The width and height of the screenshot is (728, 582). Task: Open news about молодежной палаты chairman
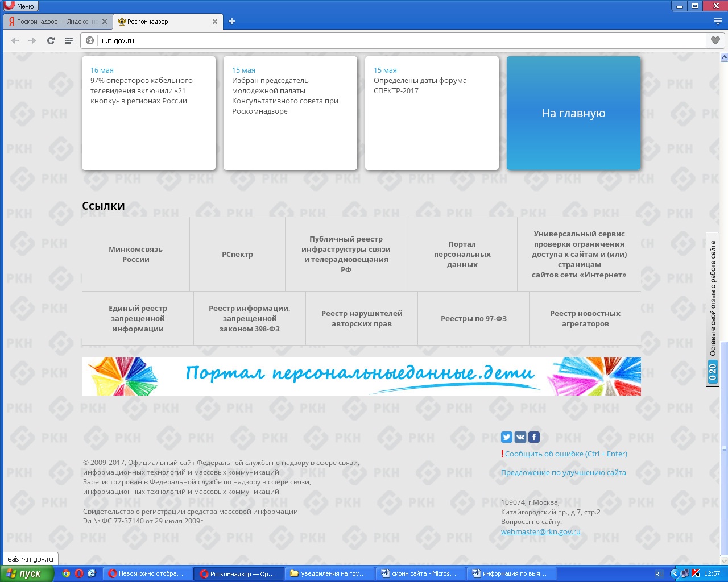pyautogui.click(x=290, y=113)
